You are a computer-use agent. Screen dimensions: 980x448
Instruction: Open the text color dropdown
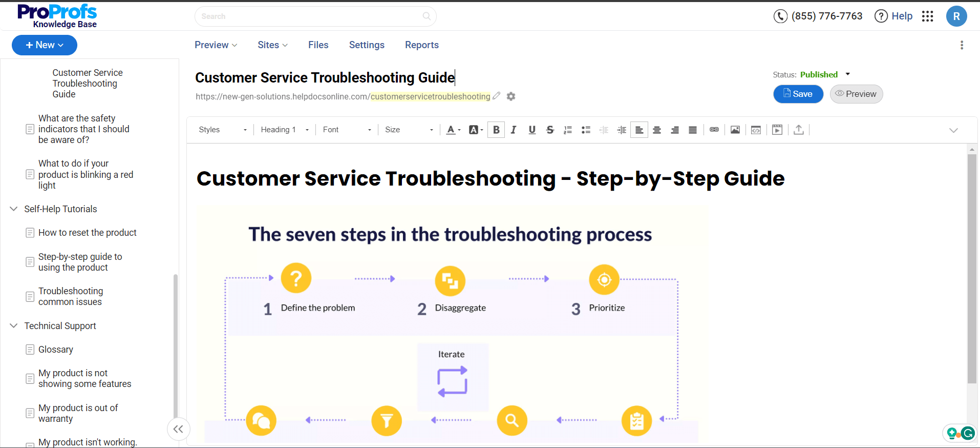(x=453, y=130)
